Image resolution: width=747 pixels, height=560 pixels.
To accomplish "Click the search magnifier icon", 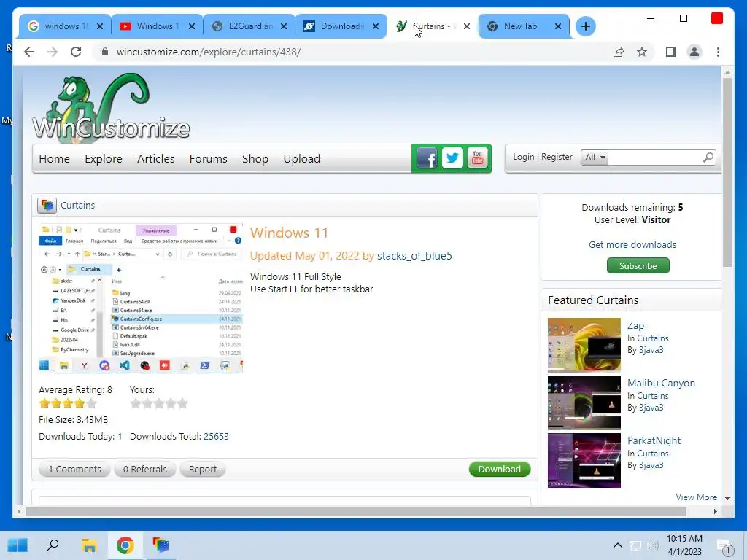I will (708, 157).
